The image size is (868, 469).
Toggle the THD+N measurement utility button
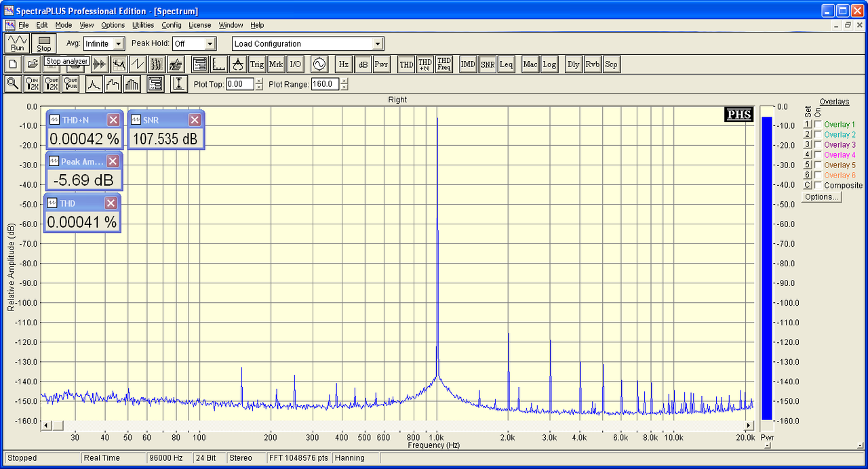[425, 64]
